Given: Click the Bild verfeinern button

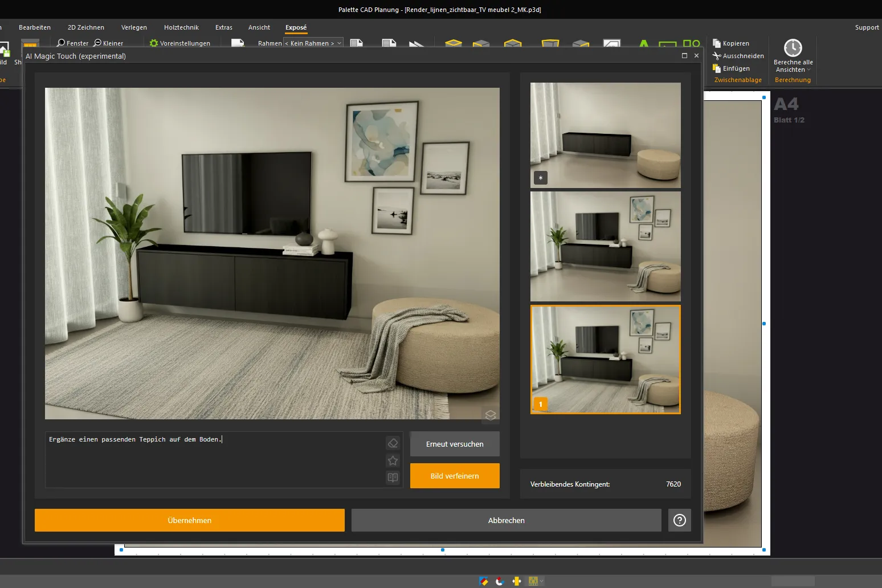Looking at the screenshot, I should (455, 476).
